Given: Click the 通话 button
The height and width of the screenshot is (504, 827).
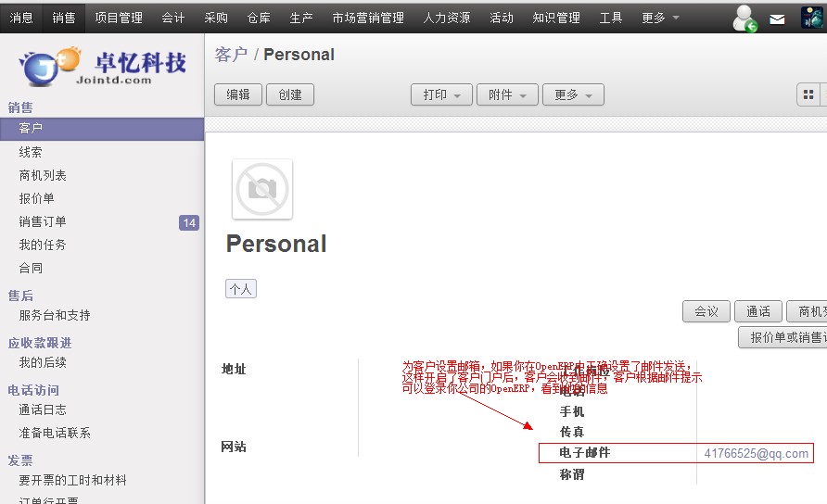Looking at the screenshot, I should click(x=758, y=311).
